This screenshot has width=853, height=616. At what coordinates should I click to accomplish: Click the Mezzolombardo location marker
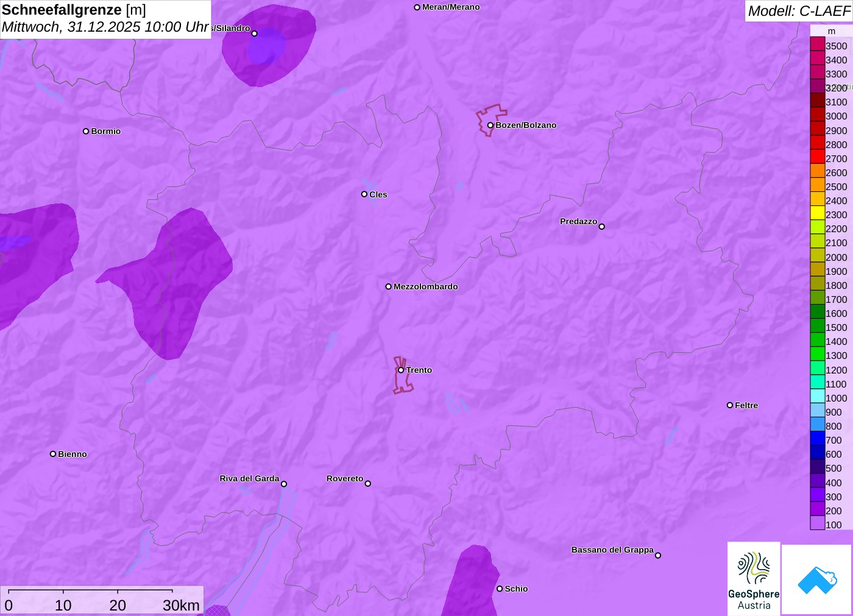coord(389,286)
